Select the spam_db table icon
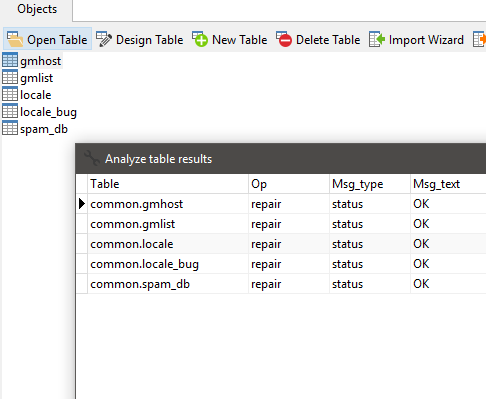486x399 pixels. pyautogui.click(x=10, y=128)
